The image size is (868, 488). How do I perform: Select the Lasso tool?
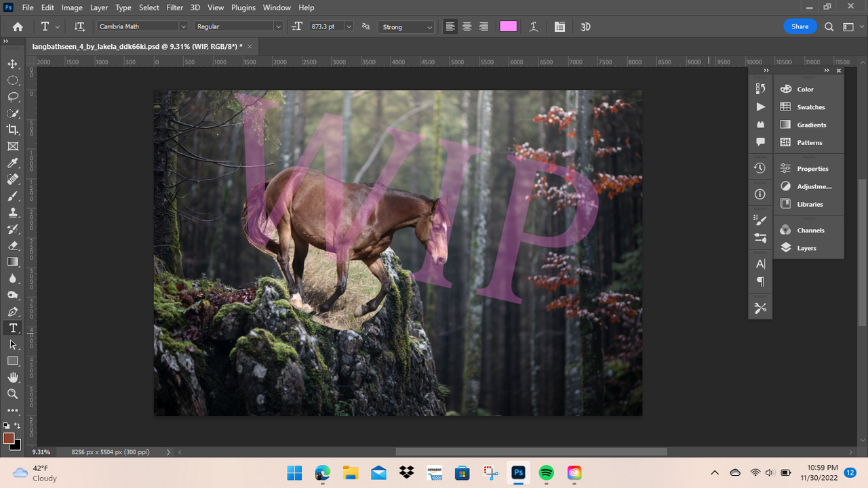click(x=12, y=97)
